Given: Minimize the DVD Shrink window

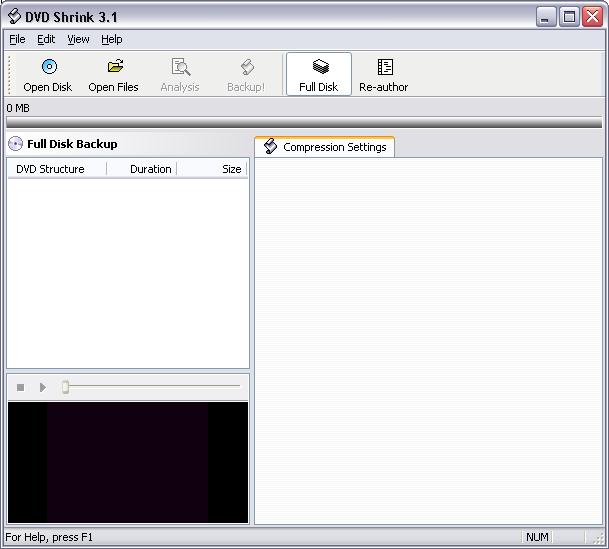Looking at the screenshot, I should coord(546,17).
